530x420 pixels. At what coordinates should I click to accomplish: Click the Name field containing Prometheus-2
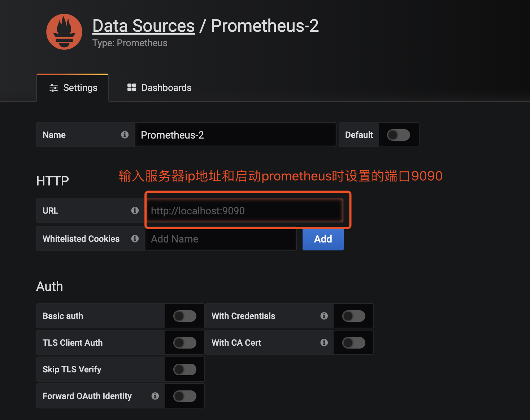tap(235, 135)
